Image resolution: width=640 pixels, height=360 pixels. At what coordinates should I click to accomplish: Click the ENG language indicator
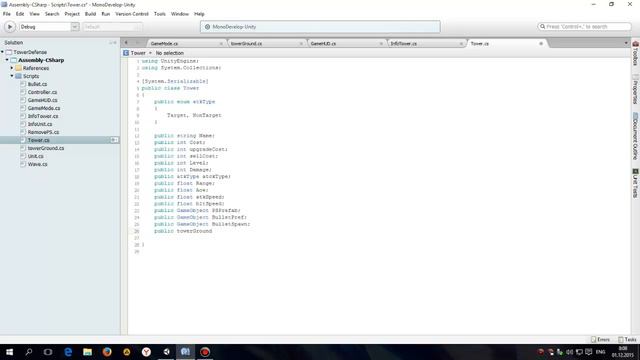pyautogui.click(x=600, y=352)
